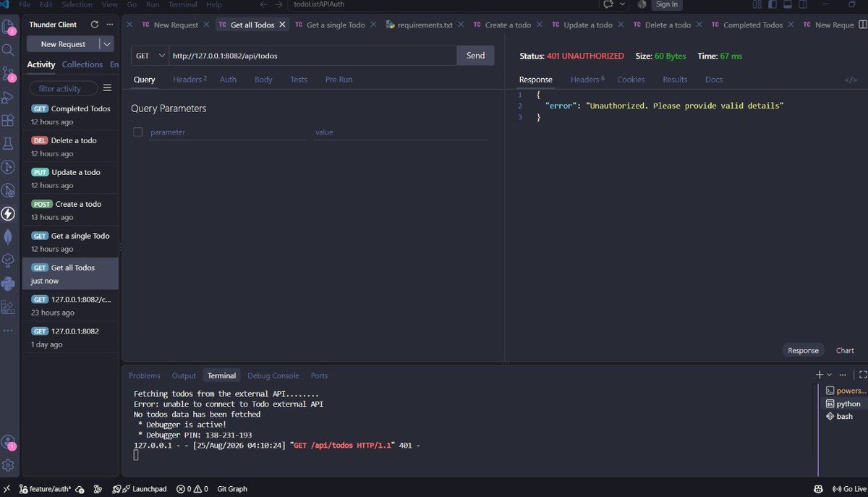The image size is (868, 497).
Task: Switch branch via feature/auth* status item
Action: (x=46, y=489)
